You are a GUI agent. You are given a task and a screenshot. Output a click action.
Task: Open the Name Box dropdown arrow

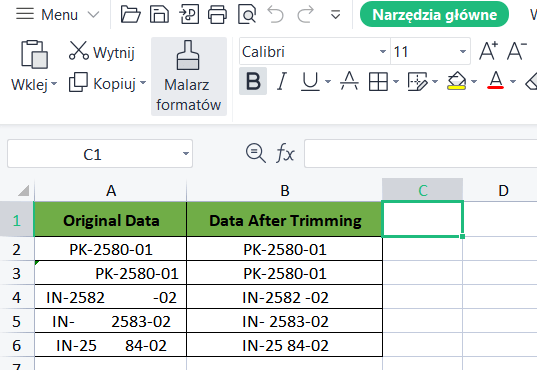(x=186, y=154)
